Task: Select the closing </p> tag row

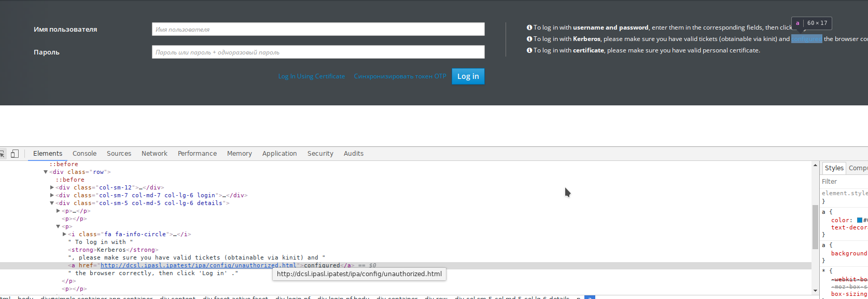Action: (68, 281)
